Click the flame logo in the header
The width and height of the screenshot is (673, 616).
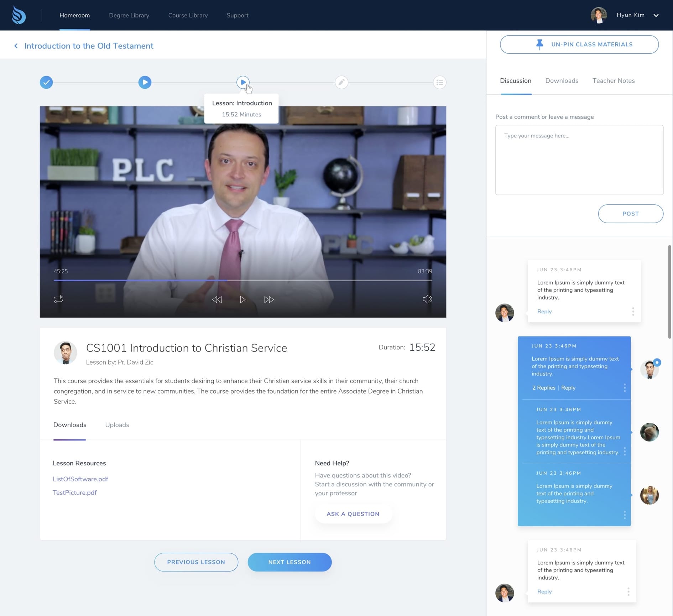[x=19, y=15]
